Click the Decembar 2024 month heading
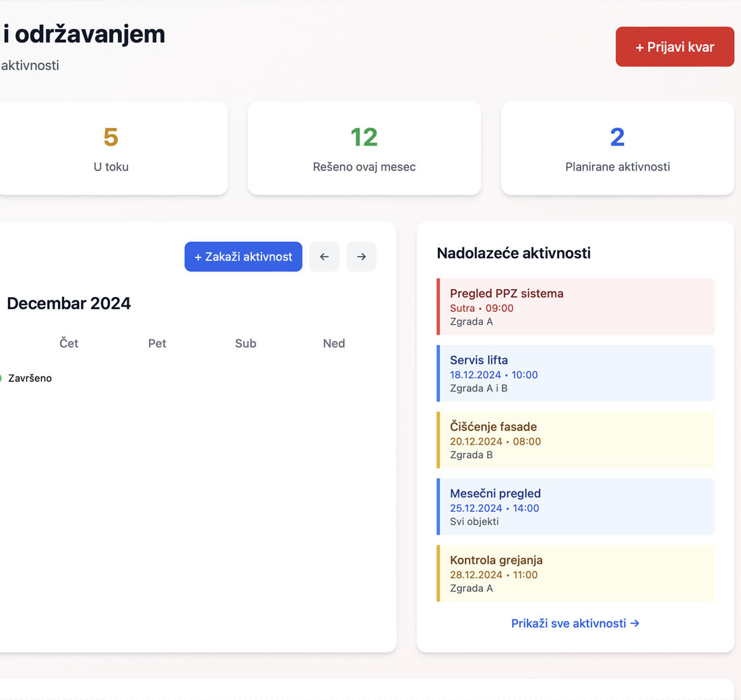The width and height of the screenshot is (741, 700). click(x=69, y=303)
